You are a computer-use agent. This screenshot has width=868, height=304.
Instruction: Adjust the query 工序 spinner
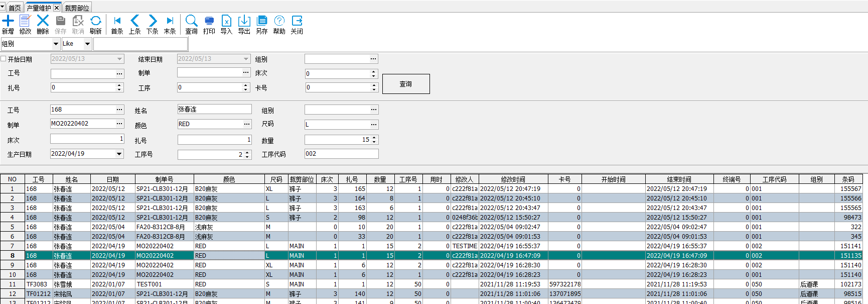[x=246, y=87]
